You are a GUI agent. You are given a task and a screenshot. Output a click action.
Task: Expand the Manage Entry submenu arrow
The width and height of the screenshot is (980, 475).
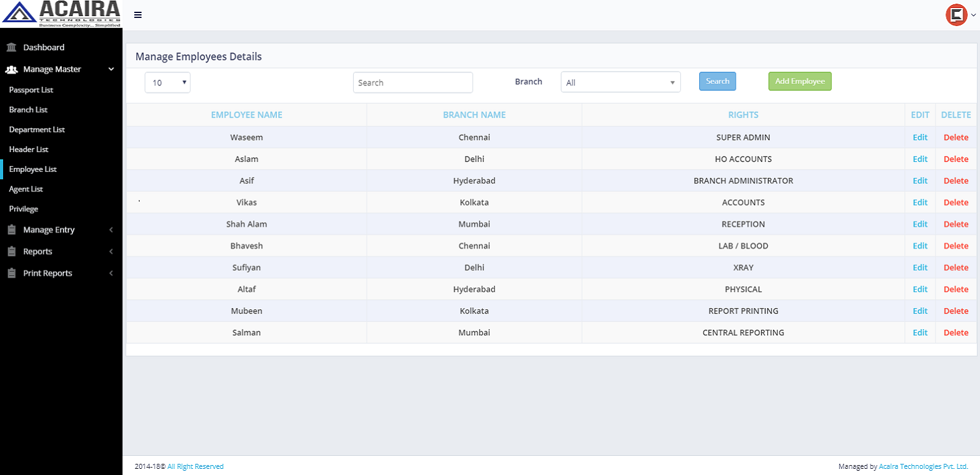point(111,230)
